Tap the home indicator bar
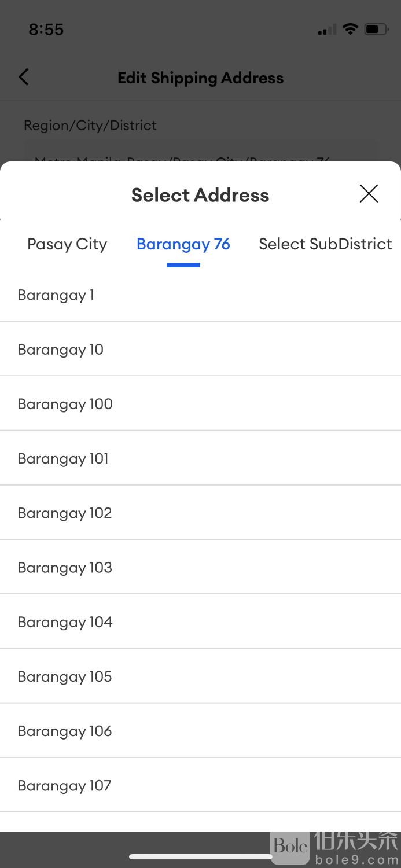The width and height of the screenshot is (401, 868). pyautogui.click(x=200, y=856)
